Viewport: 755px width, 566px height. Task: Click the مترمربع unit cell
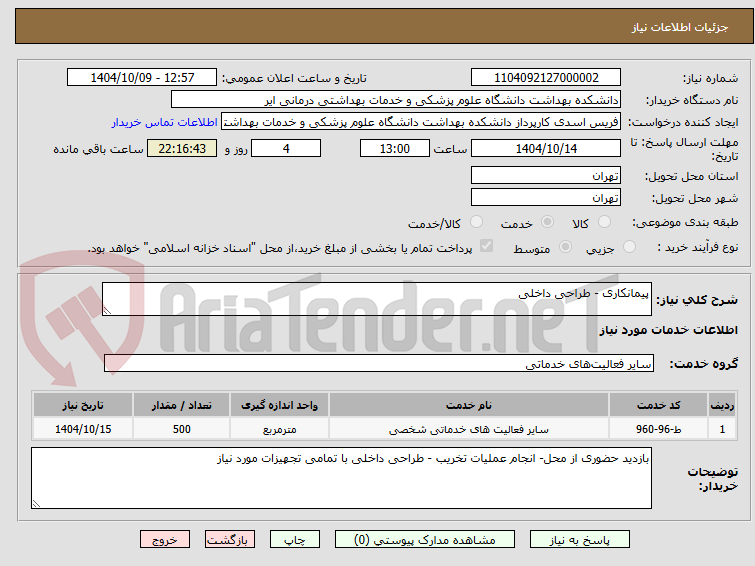[279, 429]
